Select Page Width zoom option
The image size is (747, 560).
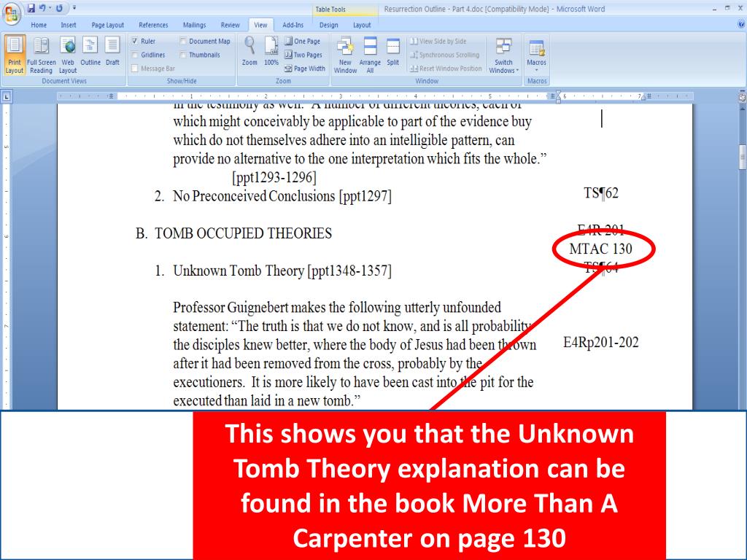305,69
